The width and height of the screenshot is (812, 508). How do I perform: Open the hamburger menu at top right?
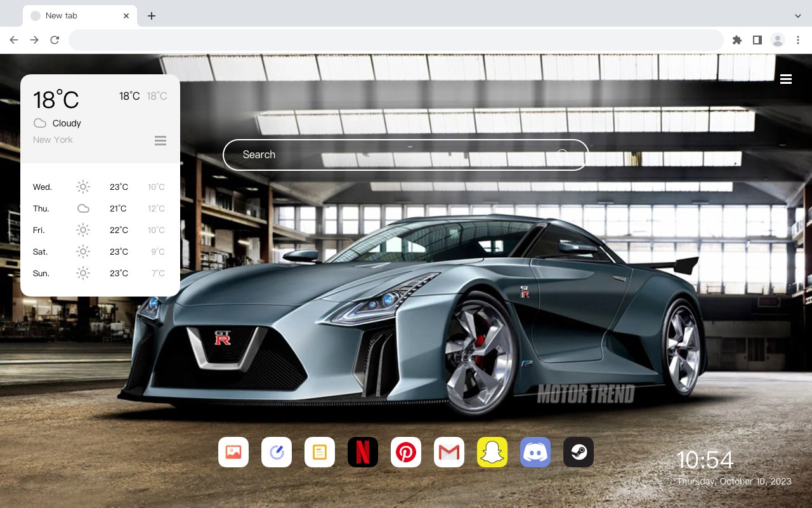point(786,79)
